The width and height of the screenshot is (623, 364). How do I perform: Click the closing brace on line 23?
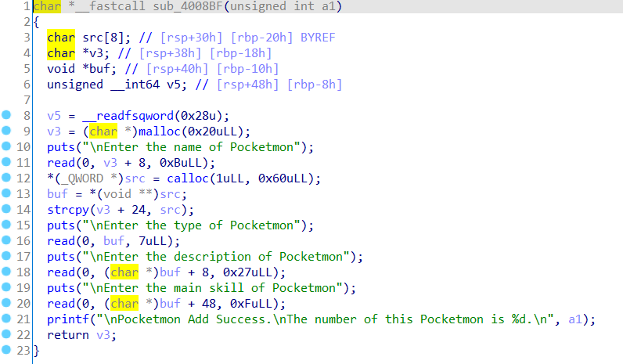pos(37,351)
